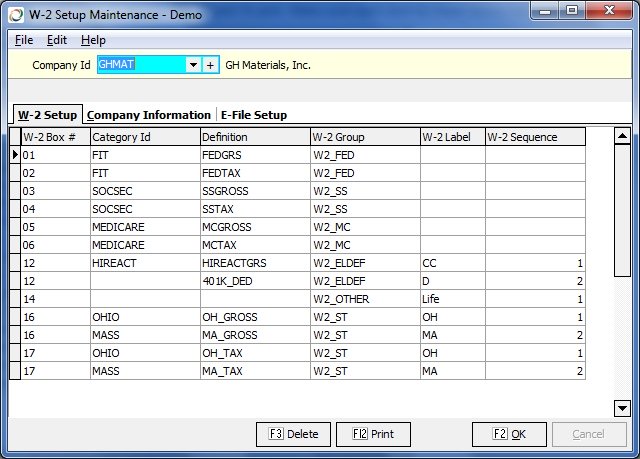Expand the Company Id dropdown arrow
This screenshot has width=640, height=459.
tap(193, 65)
